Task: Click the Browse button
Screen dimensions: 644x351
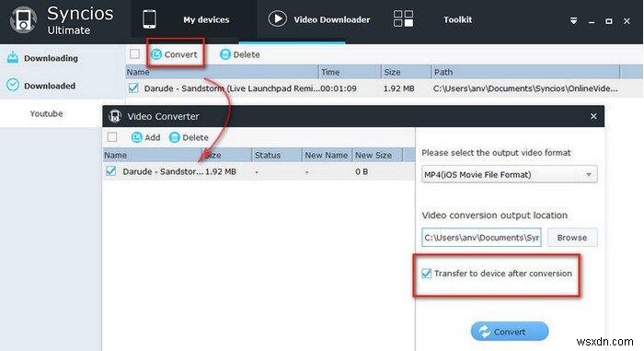Action: [x=572, y=238]
